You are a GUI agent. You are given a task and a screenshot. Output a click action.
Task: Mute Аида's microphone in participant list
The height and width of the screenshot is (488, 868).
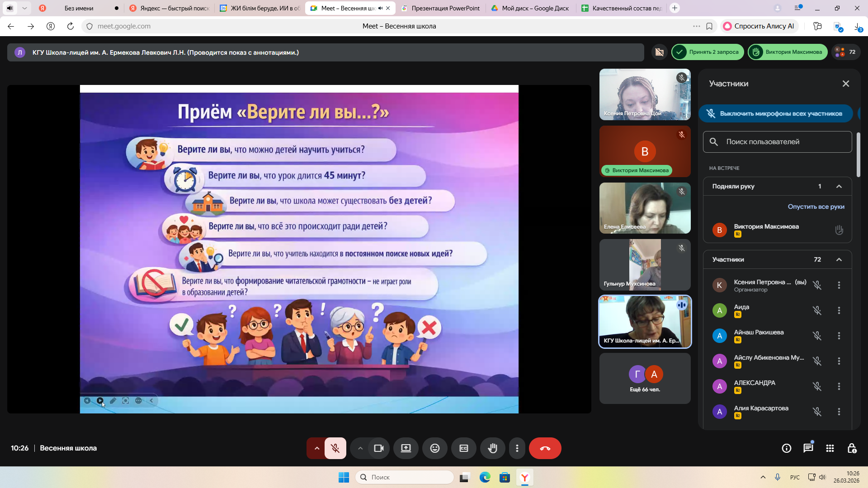[817, 310]
